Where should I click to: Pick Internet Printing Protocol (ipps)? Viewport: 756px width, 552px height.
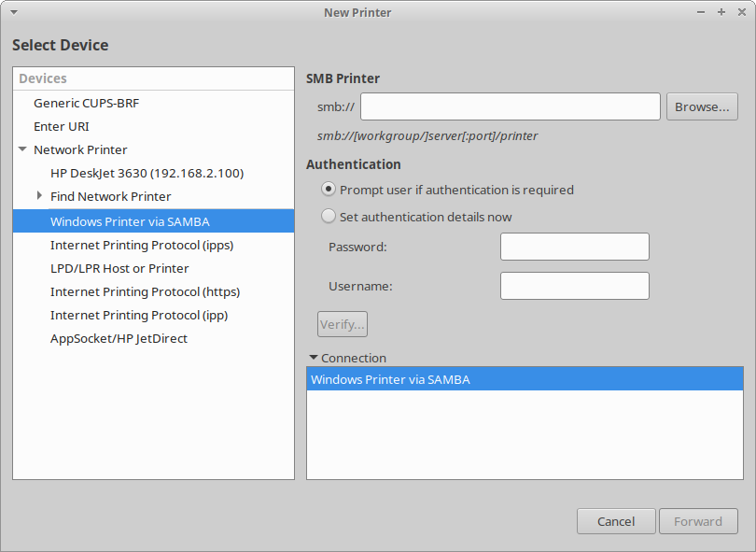(x=141, y=245)
